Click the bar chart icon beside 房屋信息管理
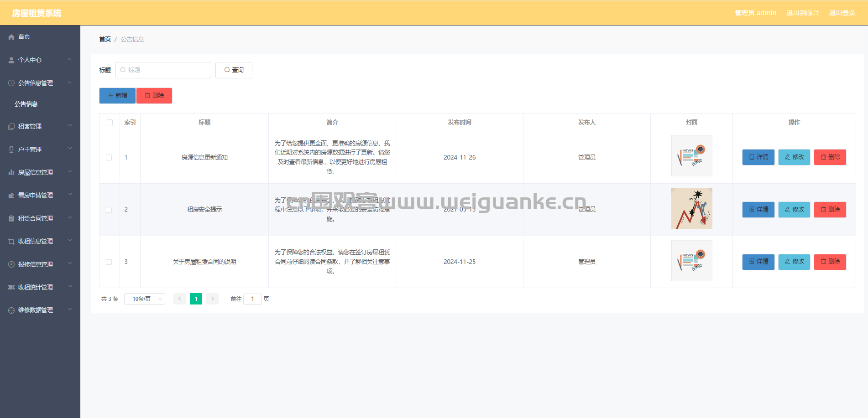The height and width of the screenshot is (418, 868). [x=11, y=172]
